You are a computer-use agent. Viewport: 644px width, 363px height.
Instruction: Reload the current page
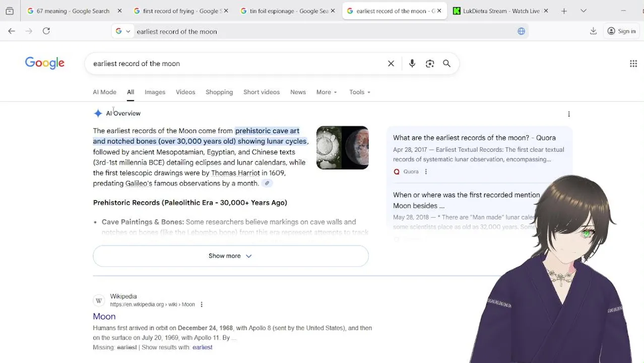click(46, 31)
